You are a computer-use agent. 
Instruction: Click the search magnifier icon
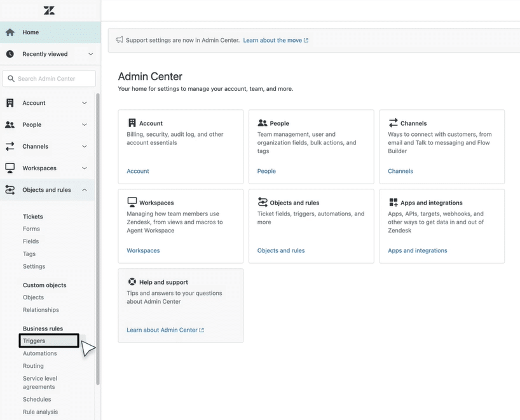coord(11,79)
